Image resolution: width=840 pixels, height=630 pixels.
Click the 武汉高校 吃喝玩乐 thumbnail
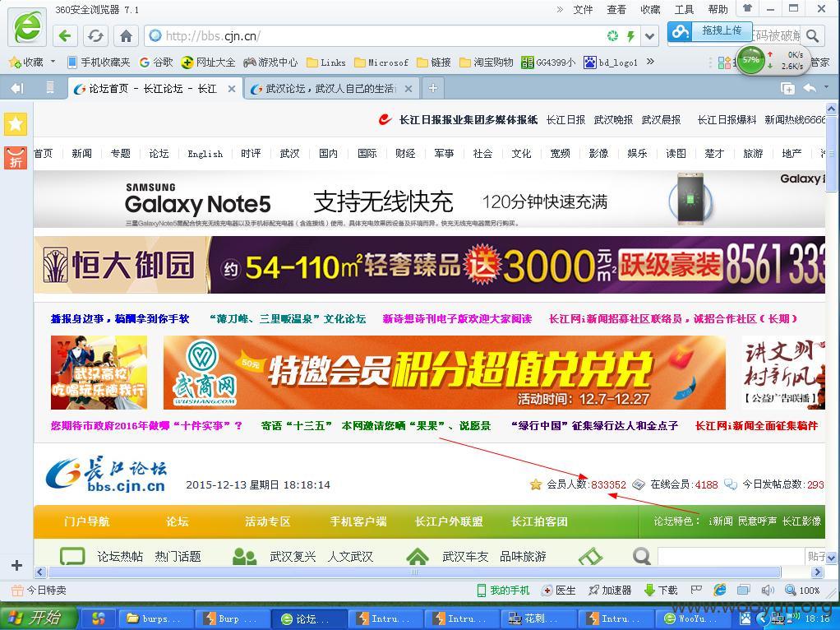[99, 373]
